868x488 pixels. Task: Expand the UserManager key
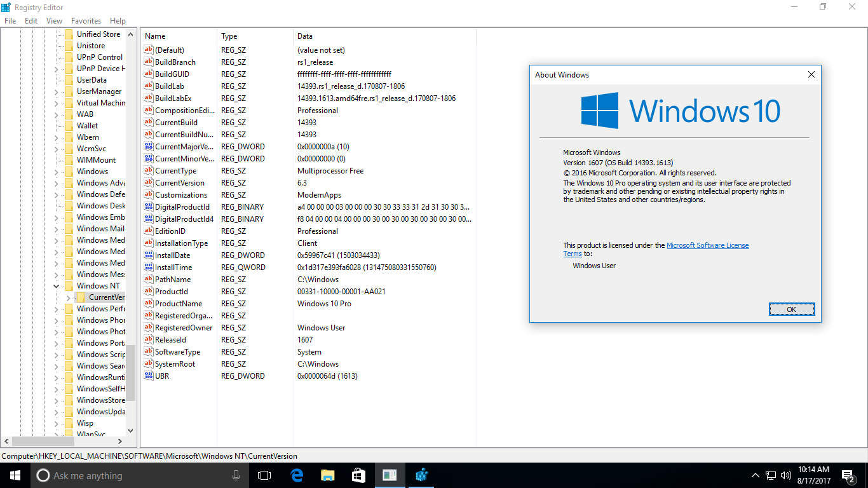tap(57, 91)
